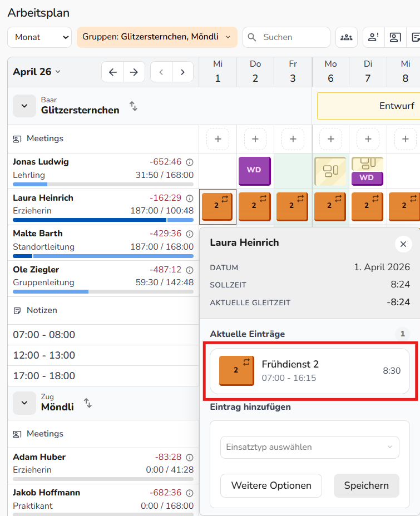Open the Einsatztyp auswählen dropdown
This screenshot has height=516, width=420.
click(310, 447)
